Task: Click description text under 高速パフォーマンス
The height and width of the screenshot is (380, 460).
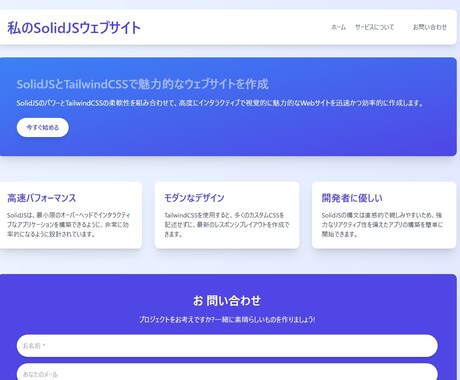Action: (68, 225)
